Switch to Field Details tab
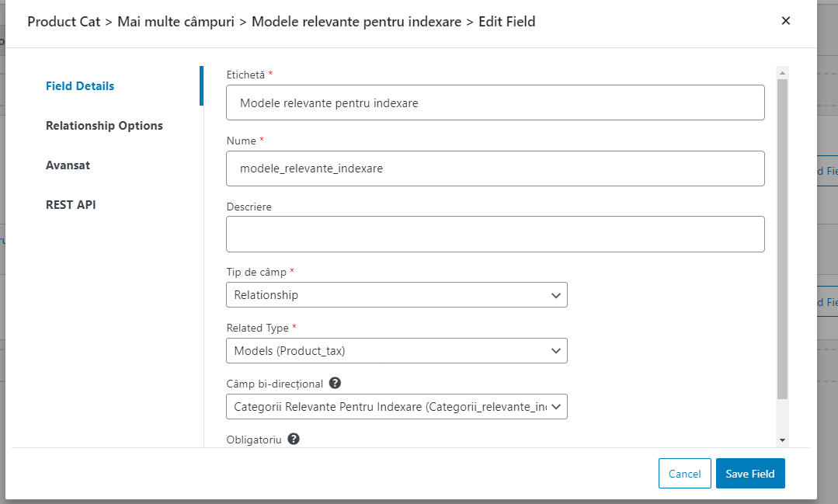 (80, 86)
